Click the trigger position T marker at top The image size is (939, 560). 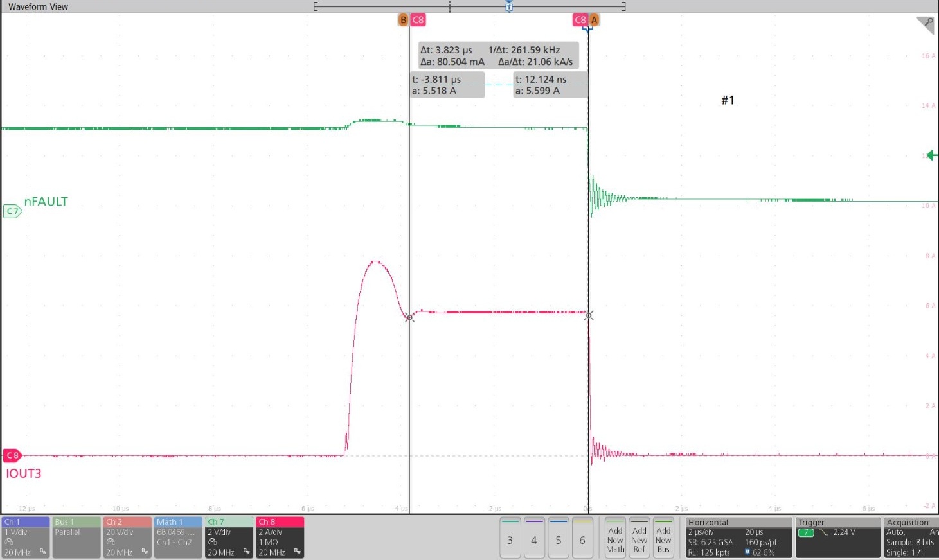[x=508, y=6]
